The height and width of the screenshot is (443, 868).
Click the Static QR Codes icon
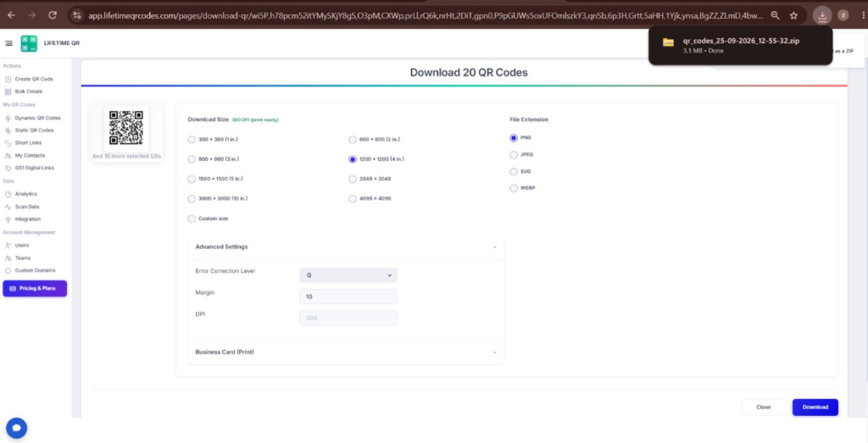8,130
